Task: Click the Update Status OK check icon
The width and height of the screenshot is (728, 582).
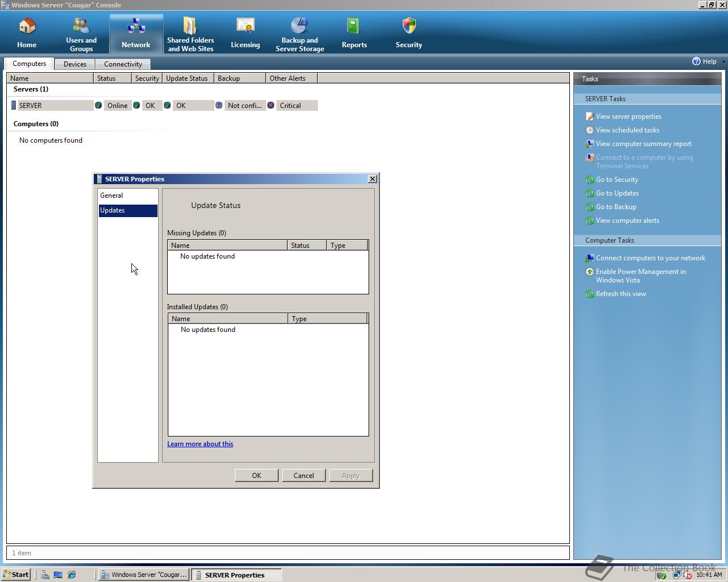Action: coord(167,105)
